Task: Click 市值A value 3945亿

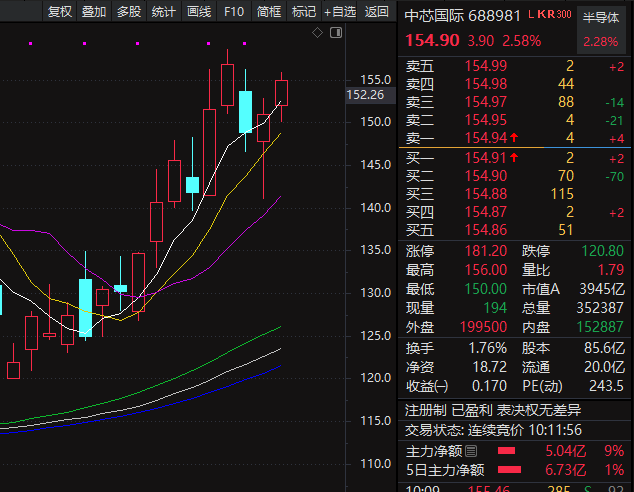Action: [x=602, y=289]
